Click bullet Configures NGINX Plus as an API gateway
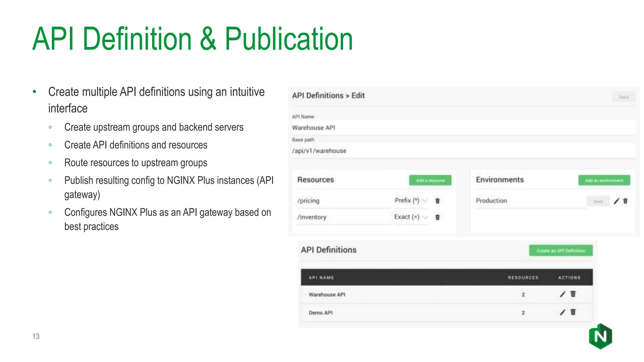Viewport: 644px width, 362px height. tap(168, 219)
